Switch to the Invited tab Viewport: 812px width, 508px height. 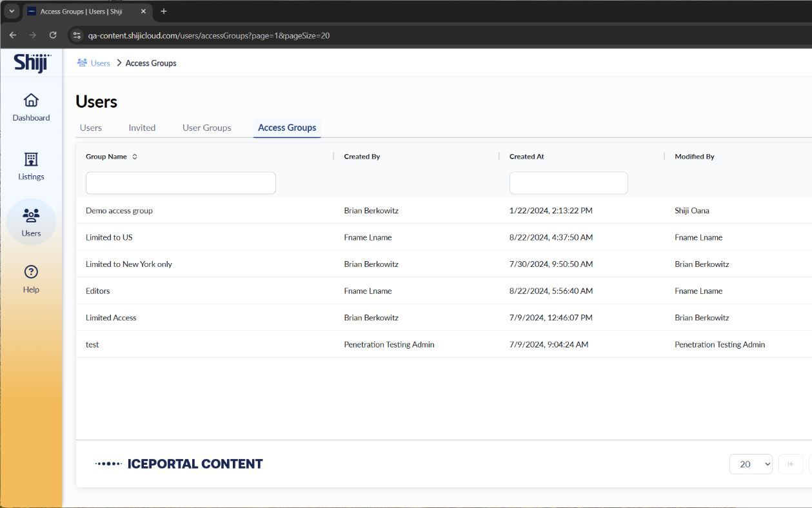pos(142,128)
